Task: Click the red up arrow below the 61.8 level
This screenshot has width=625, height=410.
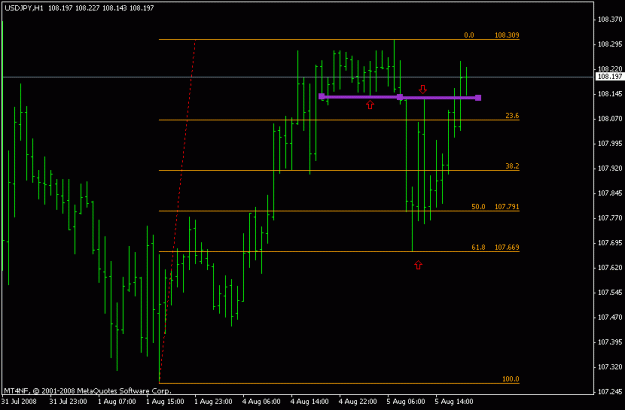Action: (x=418, y=265)
